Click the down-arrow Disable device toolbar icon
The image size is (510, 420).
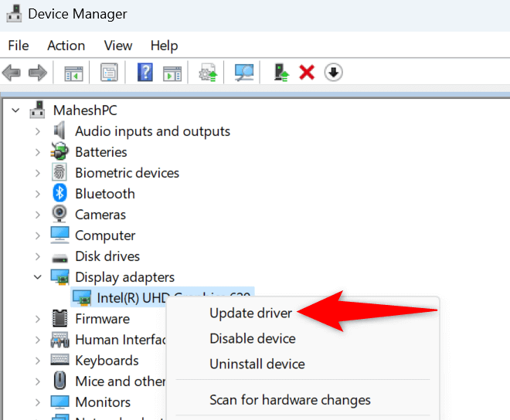[x=333, y=72]
